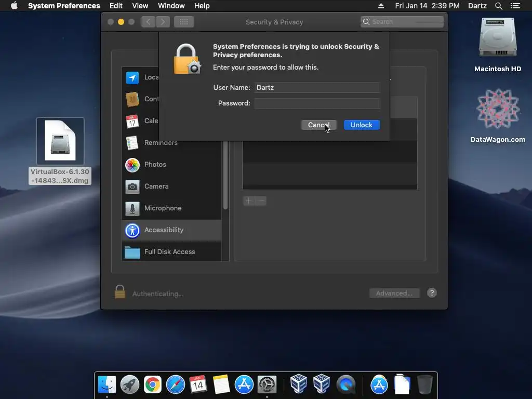Click the User Name field
Viewport: 532px width, 399px height.
click(x=317, y=87)
